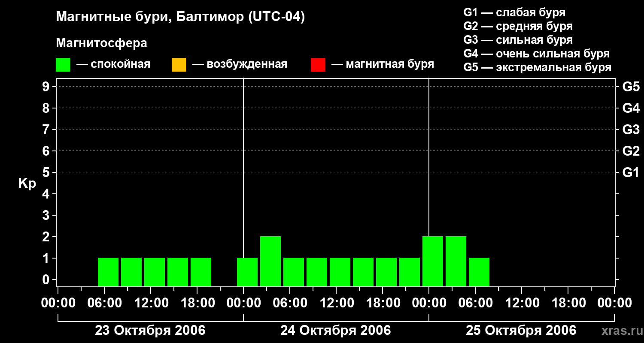This screenshot has width=644, height=343.
Task: Select the 23 October 06:00–09:00 Kp bar
Action: [108, 272]
